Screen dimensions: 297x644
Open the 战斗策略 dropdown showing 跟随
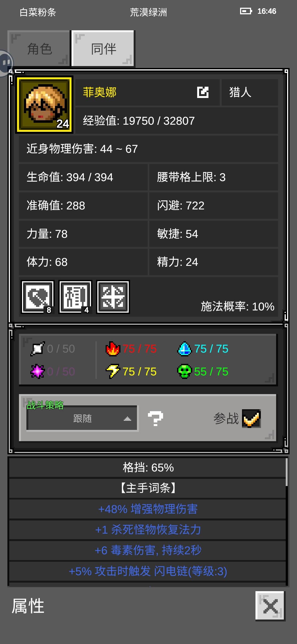[82, 419]
